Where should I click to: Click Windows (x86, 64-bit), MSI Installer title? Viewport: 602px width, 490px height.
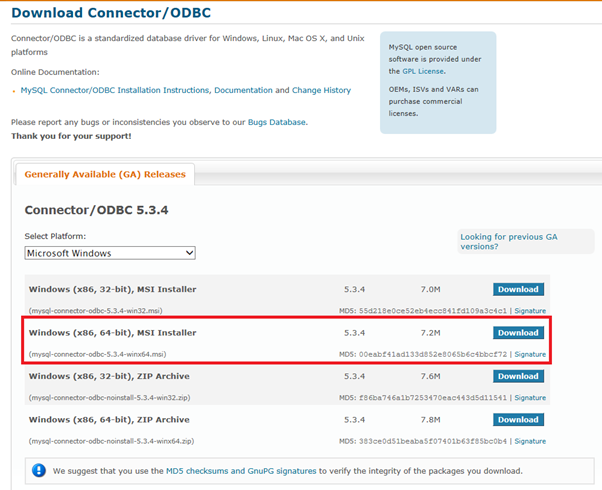click(x=112, y=333)
